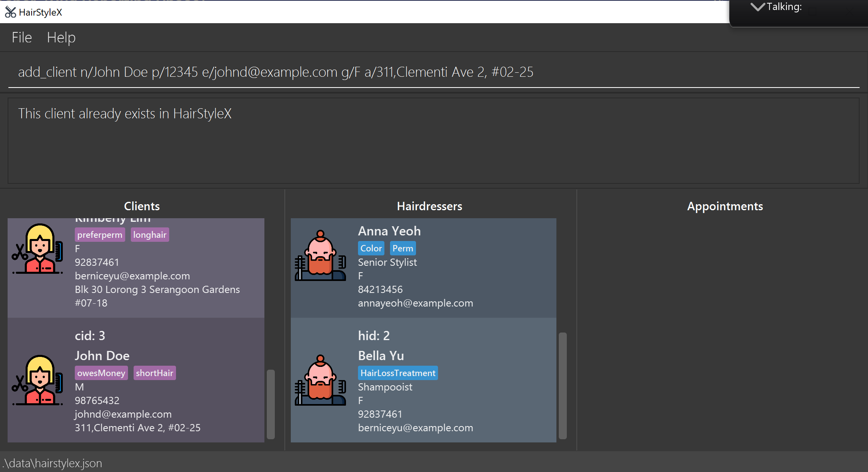The image size is (868, 472).
Task: Click the HairLossTreatment badge on Bella Yu
Action: coord(398,373)
